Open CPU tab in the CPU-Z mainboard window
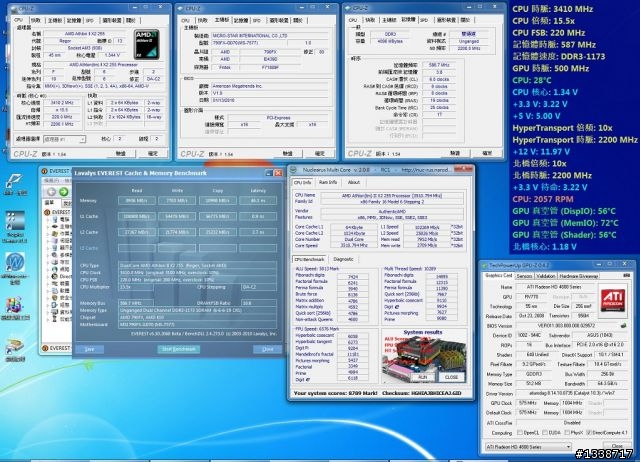 click(185, 20)
